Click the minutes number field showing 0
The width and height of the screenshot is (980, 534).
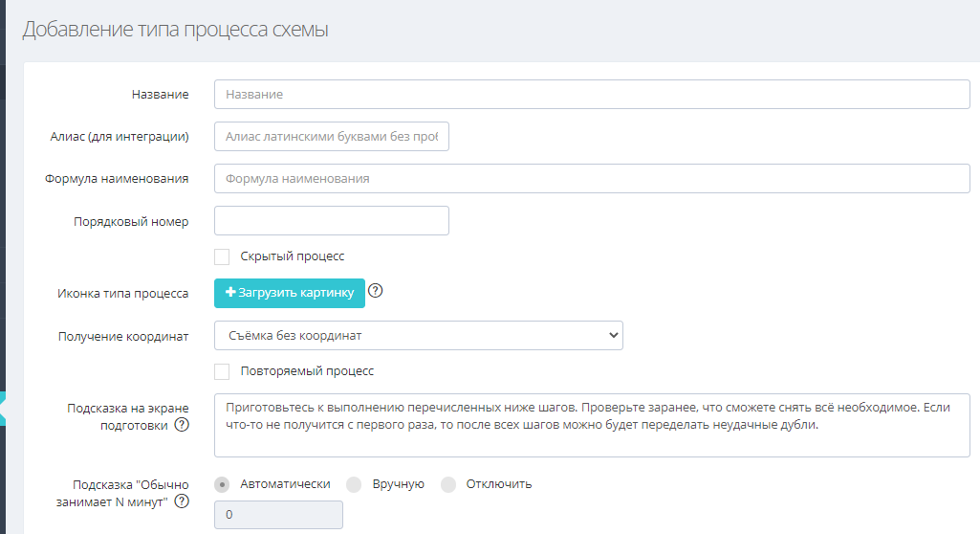coord(278,515)
